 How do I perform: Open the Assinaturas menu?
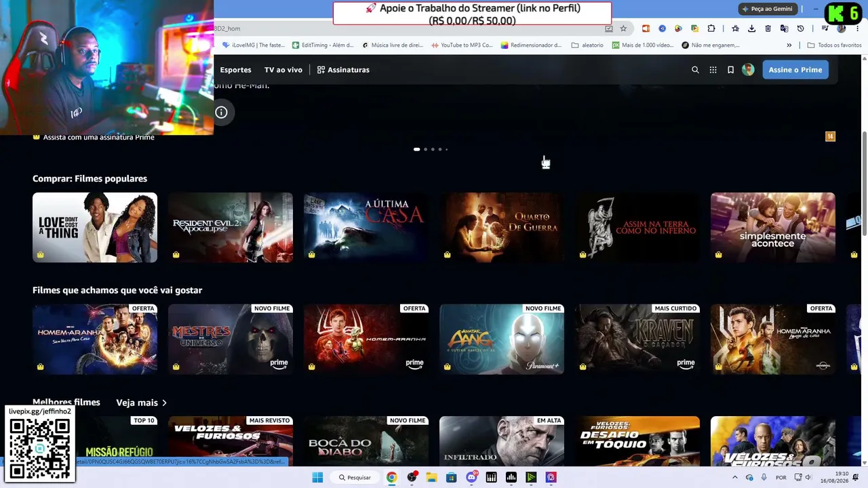pyautogui.click(x=343, y=70)
